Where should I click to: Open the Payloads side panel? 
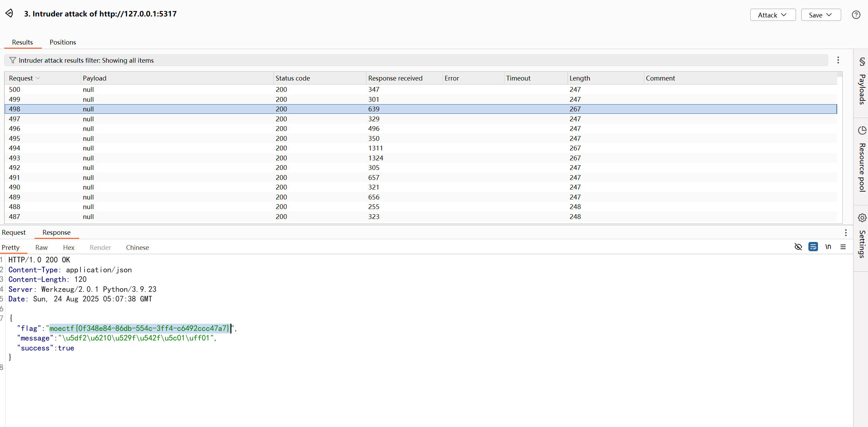click(x=862, y=83)
